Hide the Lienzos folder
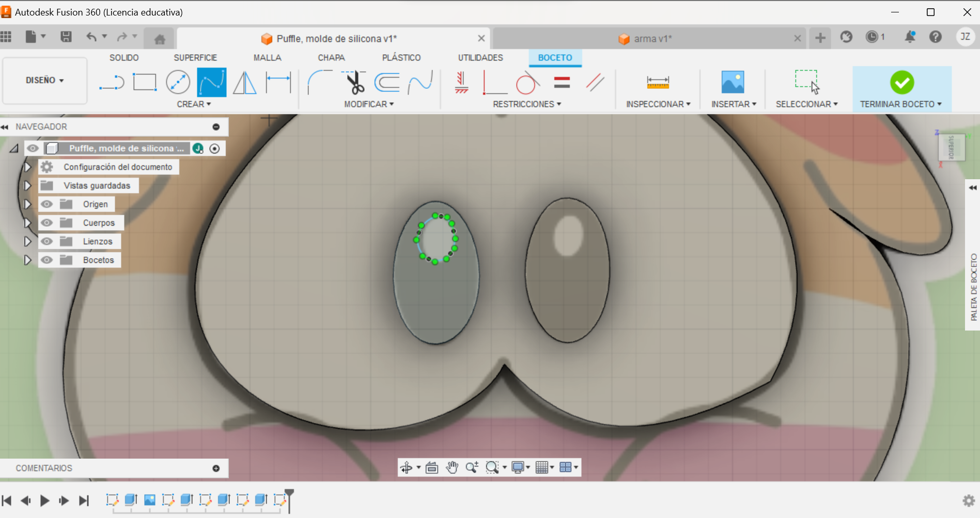Viewport: 980px width, 518px height. click(46, 241)
